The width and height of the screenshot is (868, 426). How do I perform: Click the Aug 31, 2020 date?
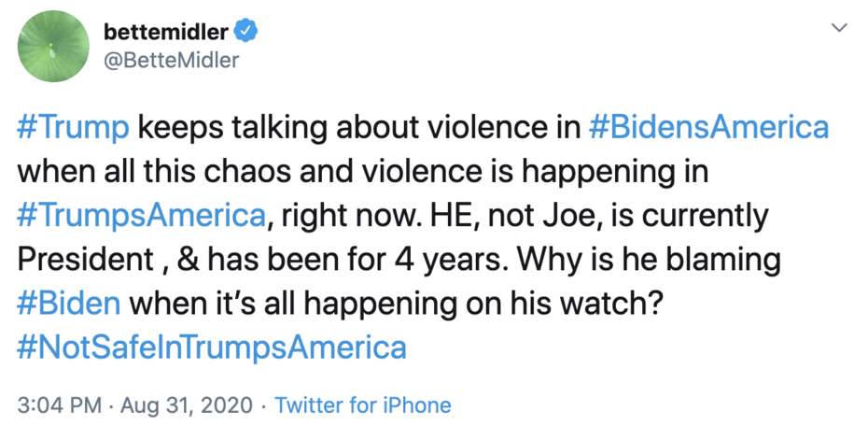pyautogui.click(x=193, y=405)
